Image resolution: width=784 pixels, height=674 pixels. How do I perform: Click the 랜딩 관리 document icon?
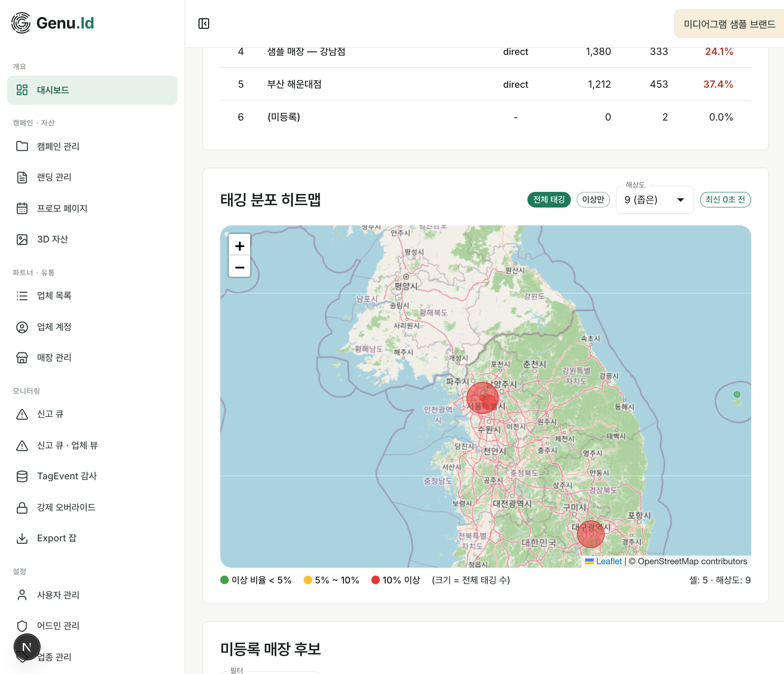pos(22,177)
